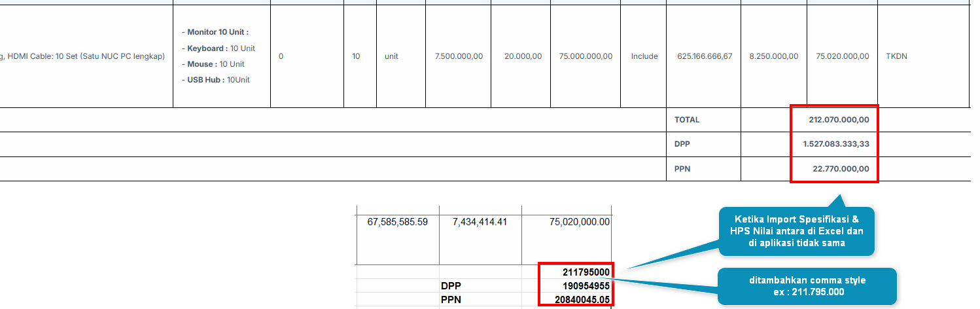Image resolution: width=980 pixels, height=309 pixels.
Task: Select the 'USB Hub : 10Unit' line
Action: (215, 80)
